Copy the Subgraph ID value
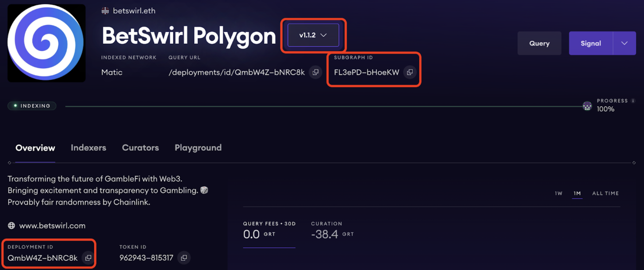644x270 pixels. 410,72
